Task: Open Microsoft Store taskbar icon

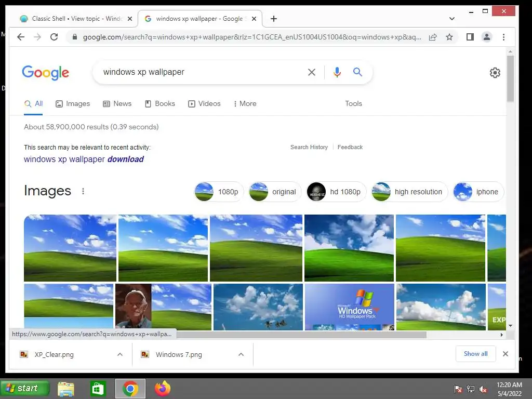Action: [98, 389]
